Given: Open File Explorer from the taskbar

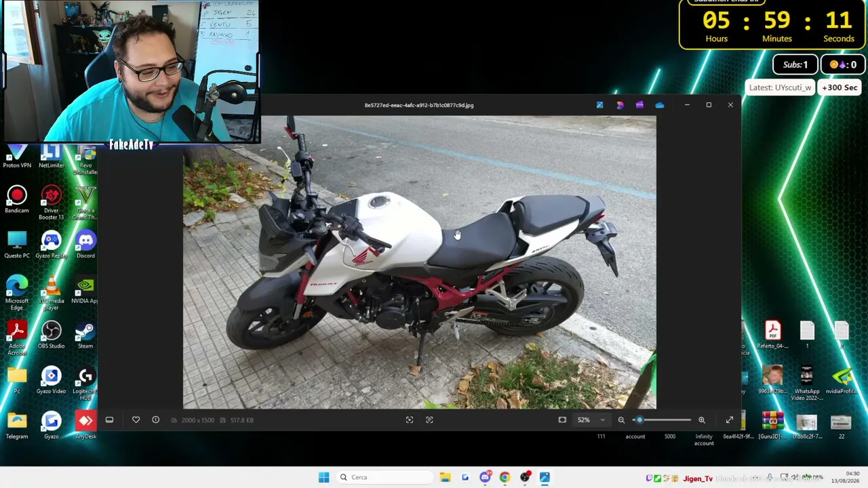Looking at the screenshot, I should 445,477.
